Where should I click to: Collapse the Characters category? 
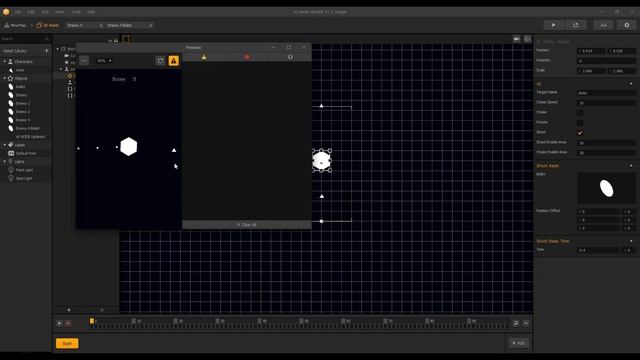(4, 62)
